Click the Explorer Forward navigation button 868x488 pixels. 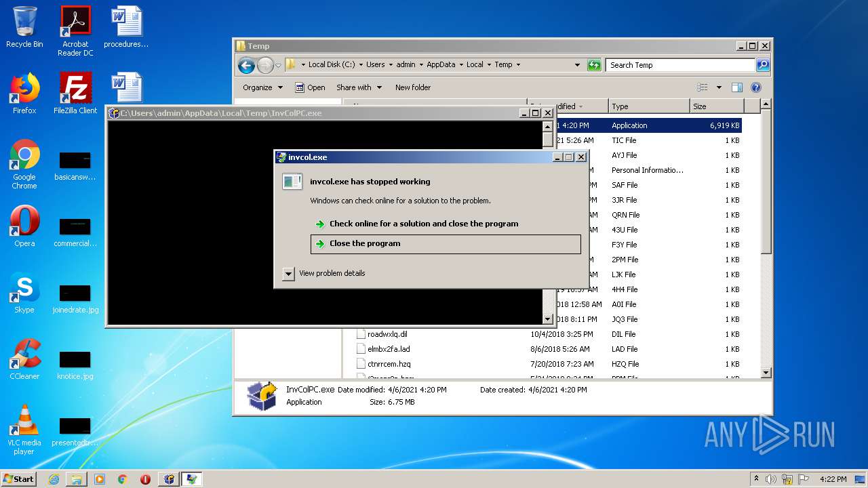(265, 65)
